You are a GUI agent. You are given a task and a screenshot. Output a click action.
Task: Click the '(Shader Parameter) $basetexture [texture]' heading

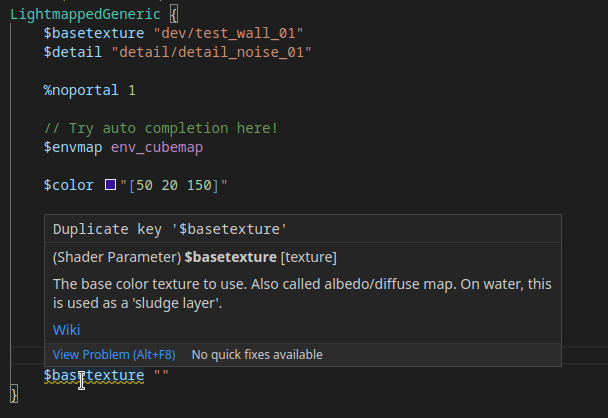(x=195, y=257)
